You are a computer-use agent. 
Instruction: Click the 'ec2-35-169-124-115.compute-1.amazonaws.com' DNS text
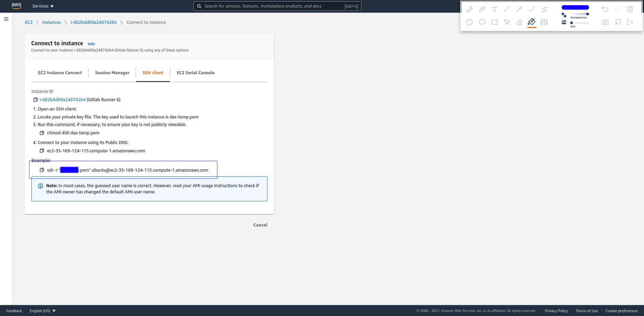96,151
